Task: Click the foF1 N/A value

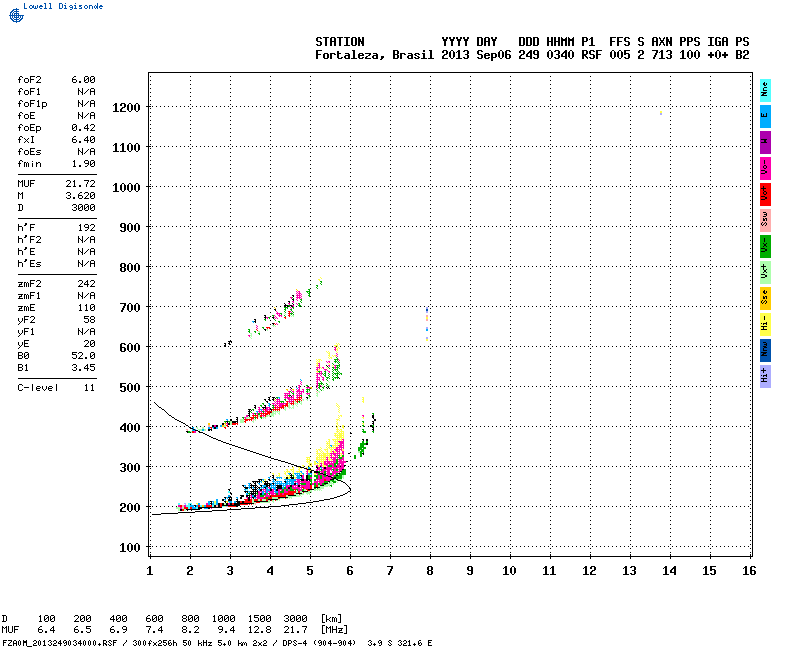Action: point(87,92)
